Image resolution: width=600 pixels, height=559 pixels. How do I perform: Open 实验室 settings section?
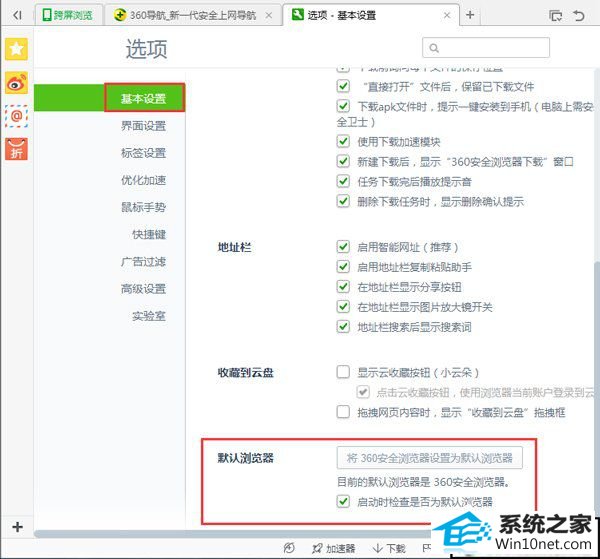pyautogui.click(x=149, y=316)
